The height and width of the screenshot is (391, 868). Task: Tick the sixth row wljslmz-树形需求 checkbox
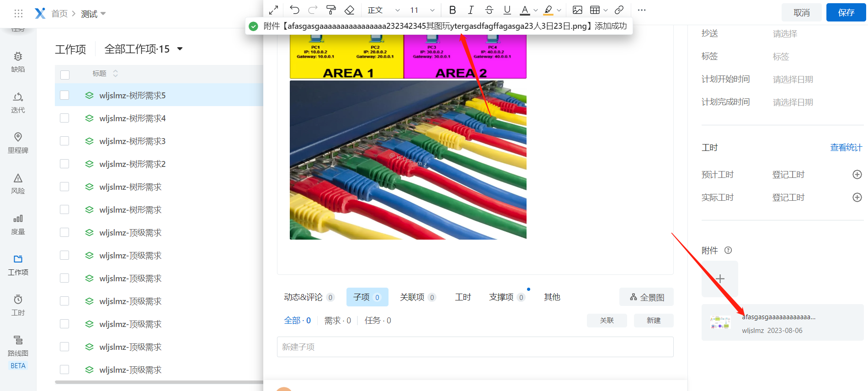pos(64,209)
